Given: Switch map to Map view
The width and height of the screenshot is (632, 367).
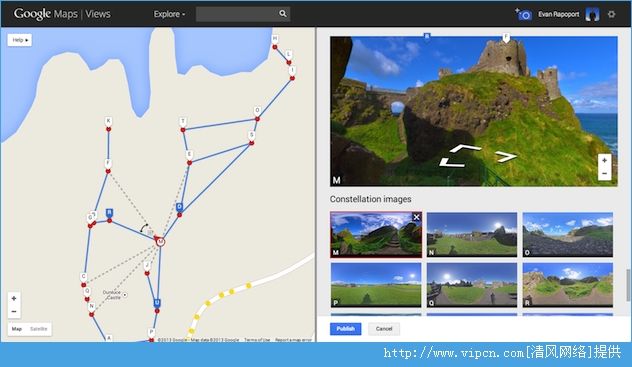Looking at the screenshot, I should (17, 329).
